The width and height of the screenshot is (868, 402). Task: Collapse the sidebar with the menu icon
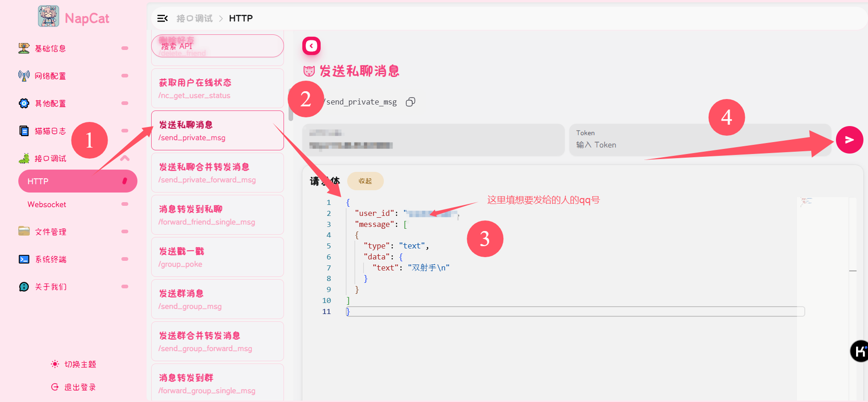162,18
